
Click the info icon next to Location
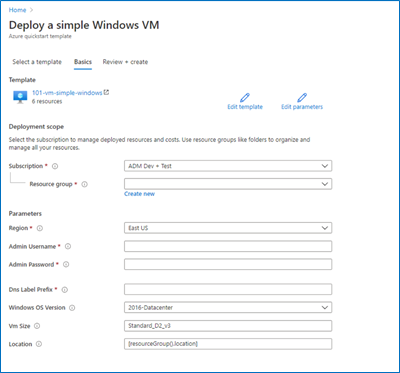click(39, 344)
